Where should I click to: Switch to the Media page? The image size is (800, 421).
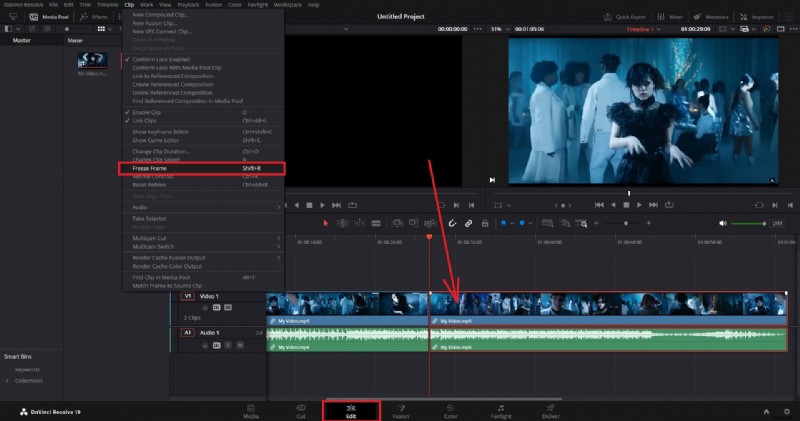pos(251,411)
